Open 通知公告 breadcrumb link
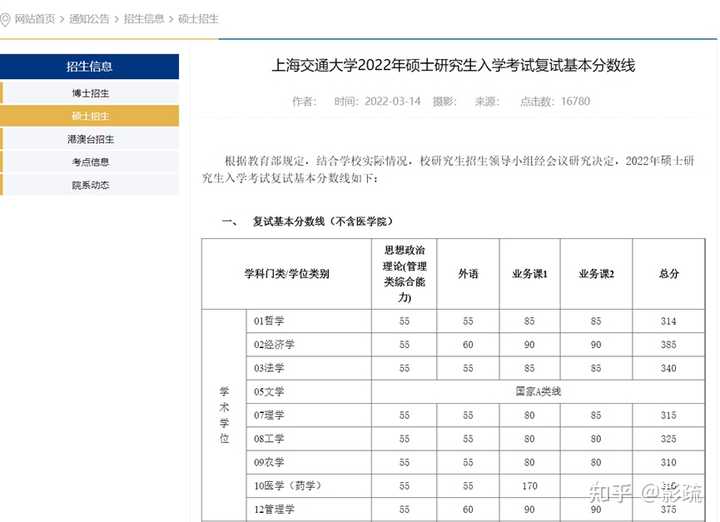Viewport: 720px width, 522px height. [89, 19]
